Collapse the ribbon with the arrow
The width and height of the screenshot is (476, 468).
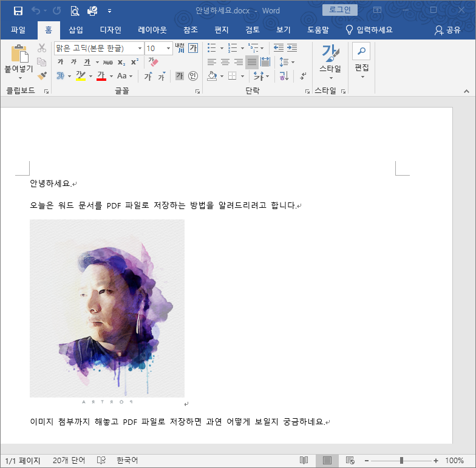coord(466,91)
